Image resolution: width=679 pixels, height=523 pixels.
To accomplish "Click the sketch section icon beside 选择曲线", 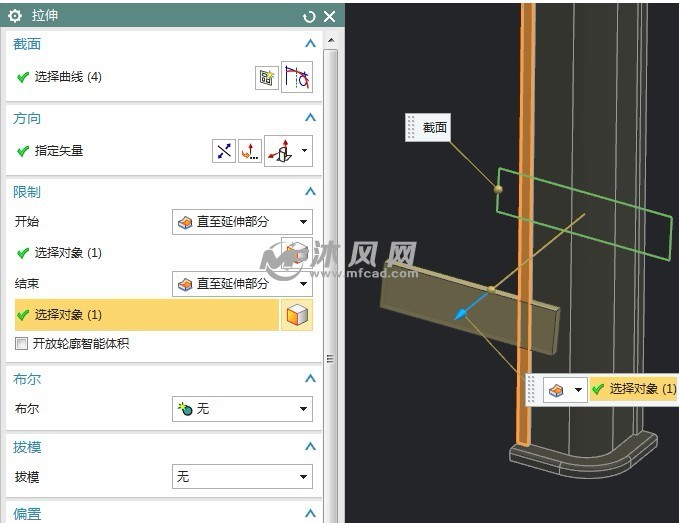I will coord(266,78).
